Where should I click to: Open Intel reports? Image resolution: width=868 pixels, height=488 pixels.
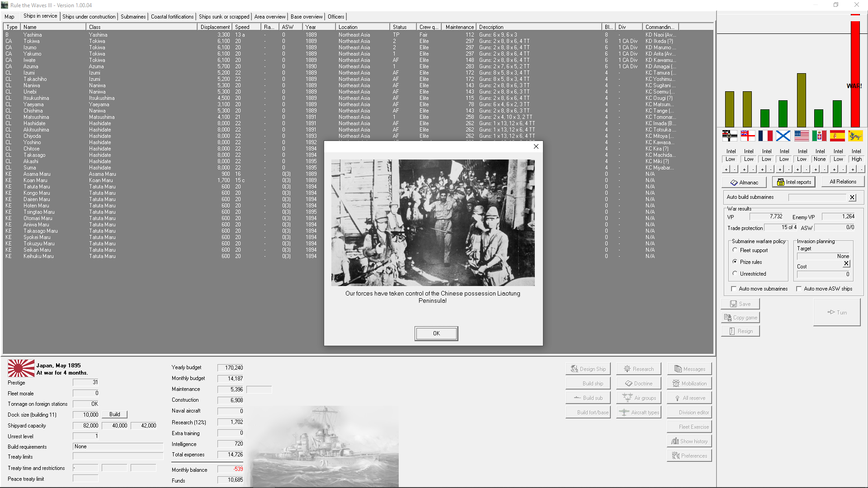click(793, 182)
